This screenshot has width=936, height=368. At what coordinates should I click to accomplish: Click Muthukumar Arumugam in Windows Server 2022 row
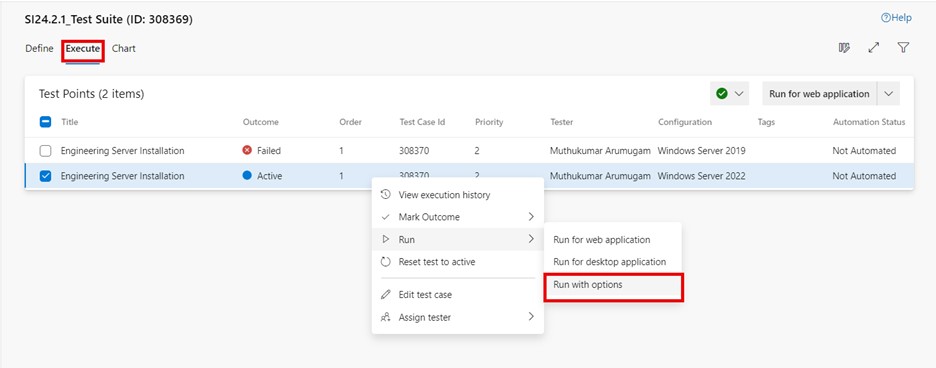click(x=600, y=176)
